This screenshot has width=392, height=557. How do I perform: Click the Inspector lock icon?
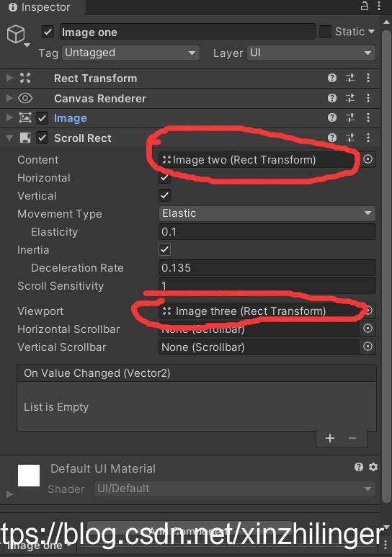(365, 6)
